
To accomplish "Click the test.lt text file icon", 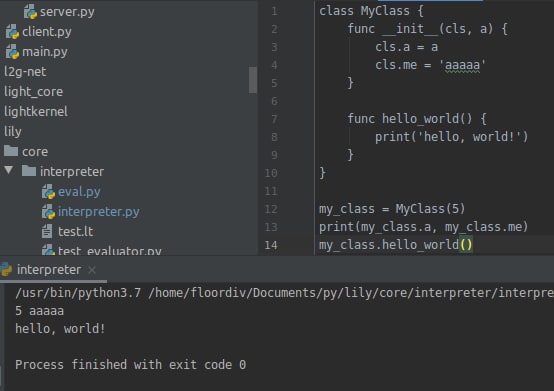I will coord(47,232).
